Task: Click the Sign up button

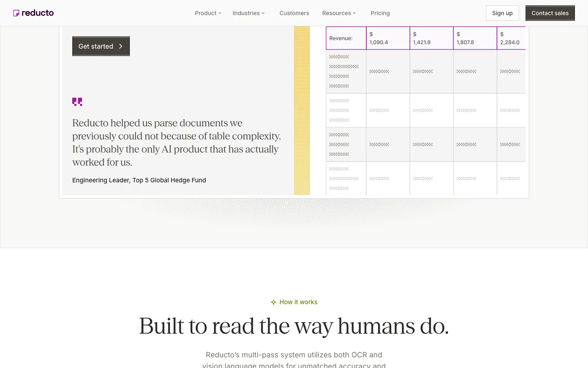Action: 502,13
